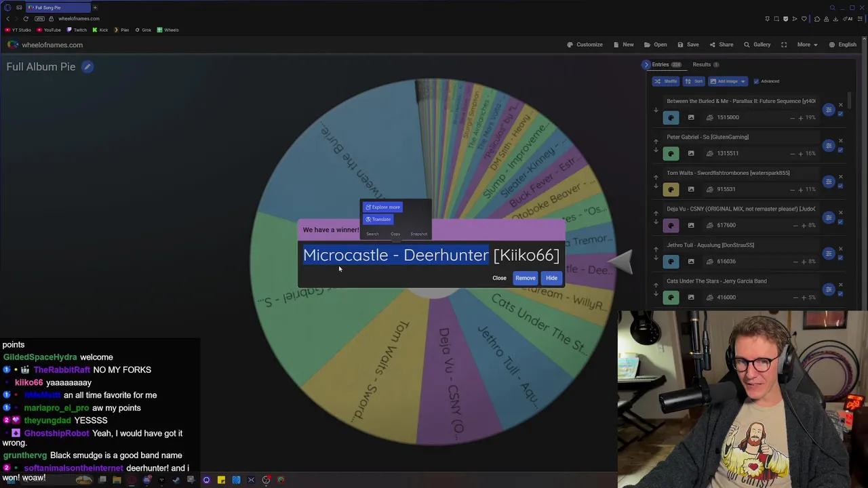Open a new browser tab
The width and height of the screenshot is (868, 488).
(95, 7)
